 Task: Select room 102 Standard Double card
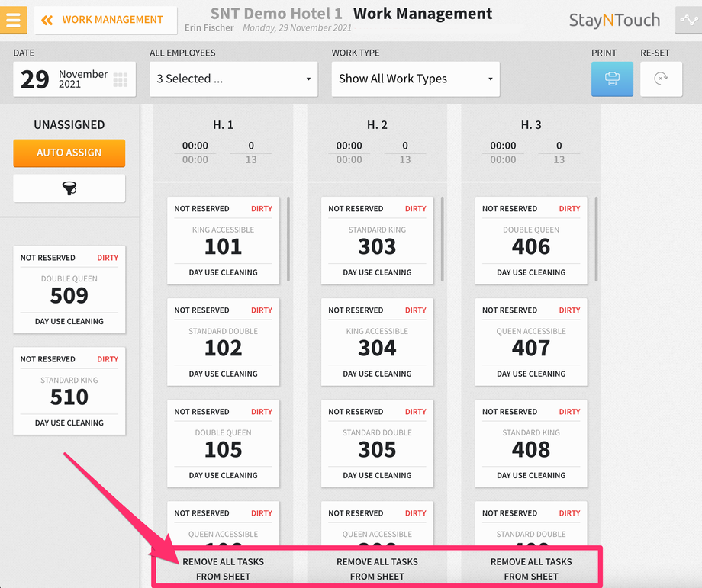[223, 342]
